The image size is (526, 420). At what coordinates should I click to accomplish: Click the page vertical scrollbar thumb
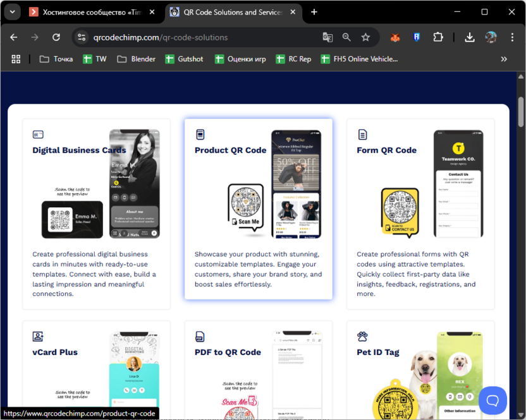pyautogui.click(x=521, y=112)
